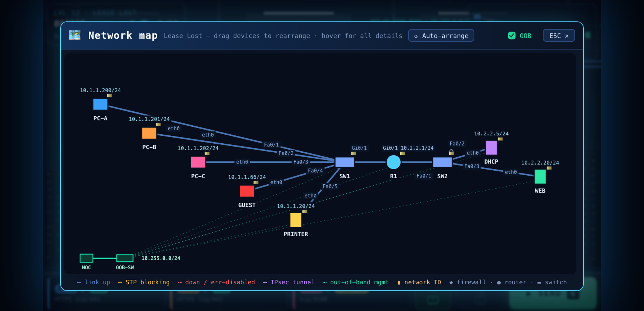Click the Auto-arrange button
This screenshot has width=644, height=311.
[441, 36]
